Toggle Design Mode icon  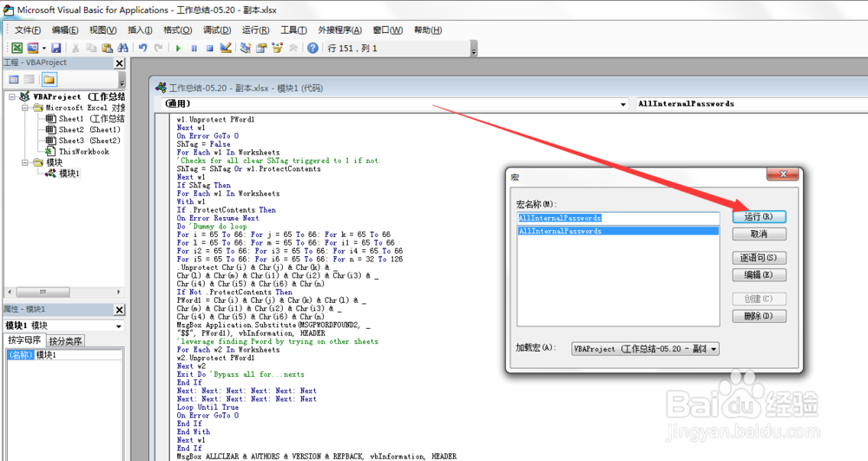coord(226,48)
